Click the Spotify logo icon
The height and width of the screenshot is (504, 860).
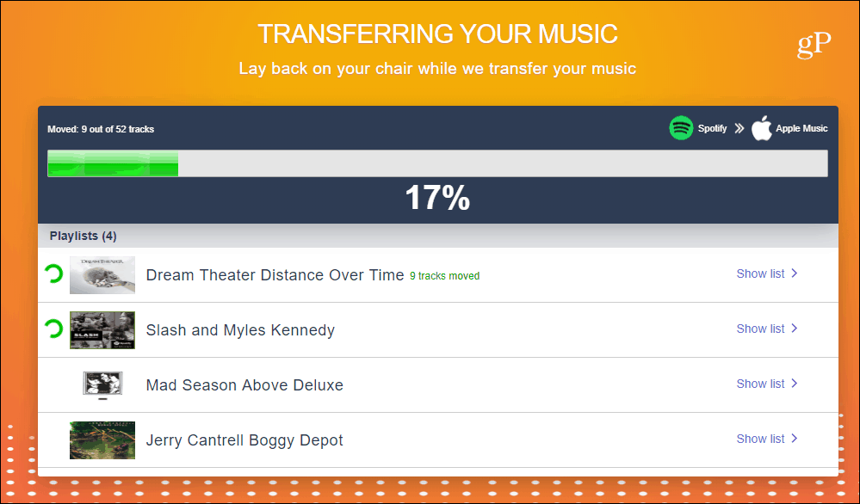681,128
